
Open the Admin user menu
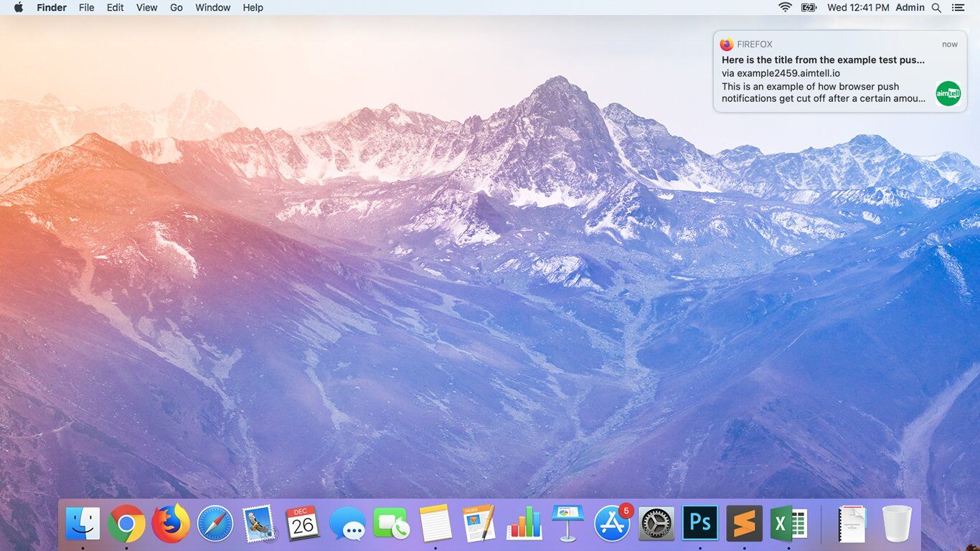point(910,7)
